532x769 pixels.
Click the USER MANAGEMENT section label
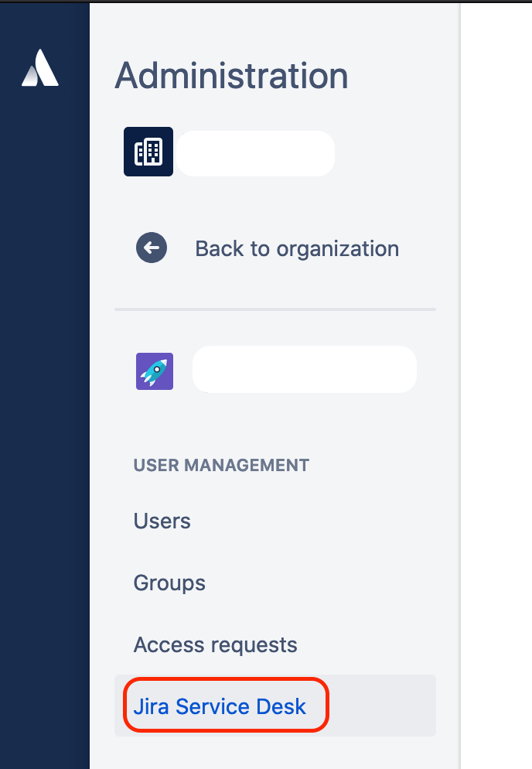221,465
